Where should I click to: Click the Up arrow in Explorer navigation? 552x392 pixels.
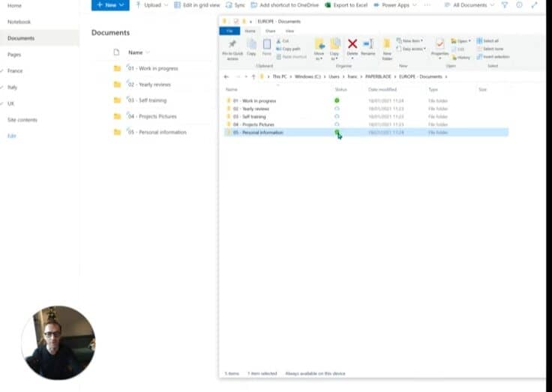point(253,76)
